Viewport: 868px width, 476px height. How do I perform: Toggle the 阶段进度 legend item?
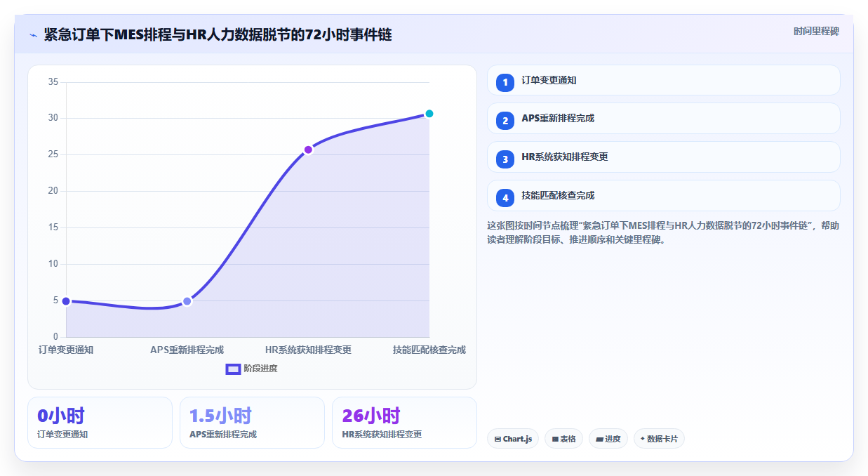click(252, 369)
